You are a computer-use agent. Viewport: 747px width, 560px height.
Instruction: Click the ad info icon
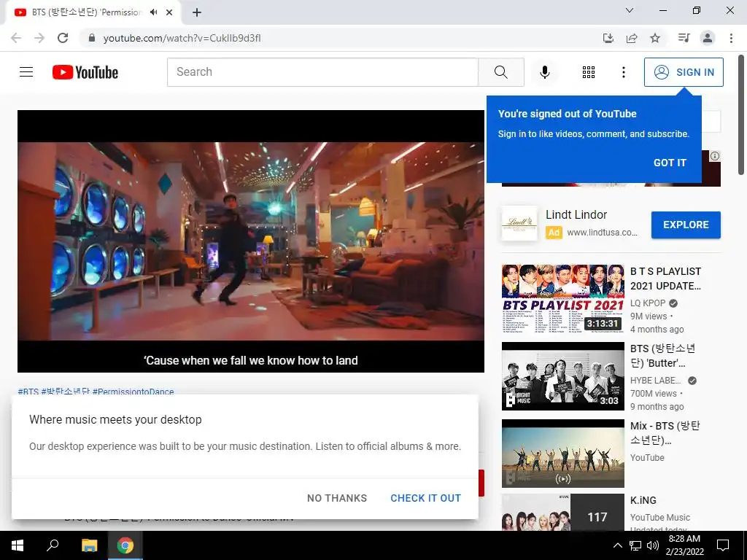pos(715,156)
